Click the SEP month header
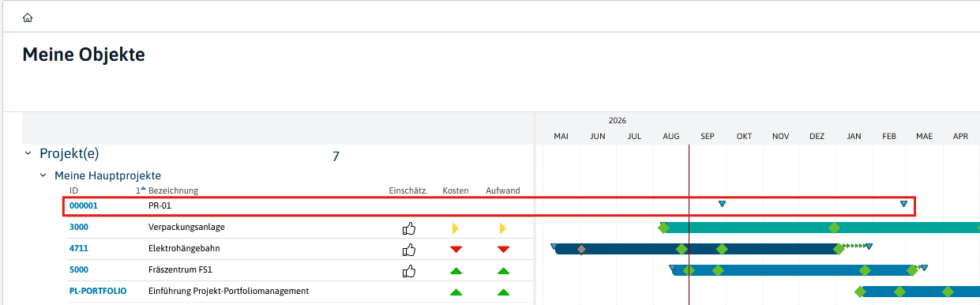The image size is (980, 305). pos(708,137)
